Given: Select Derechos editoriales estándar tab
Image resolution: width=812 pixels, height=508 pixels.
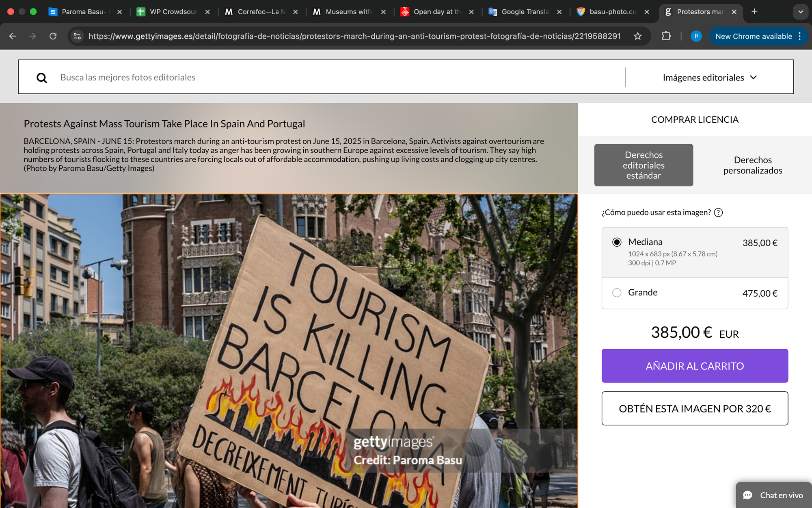Looking at the screenshot, I should point(644,165).
